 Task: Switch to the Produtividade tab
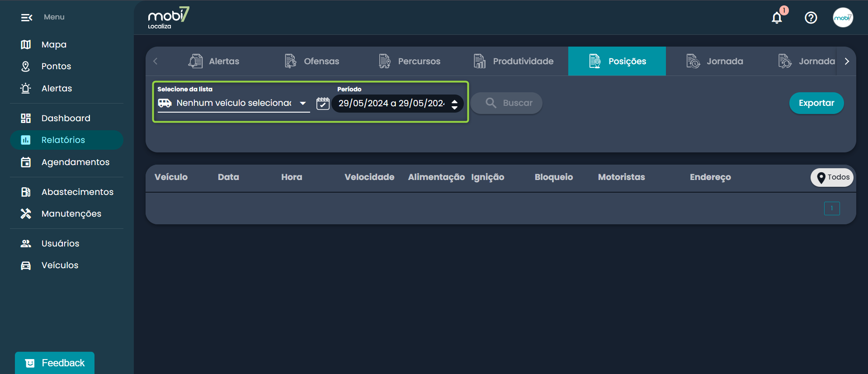513,61
